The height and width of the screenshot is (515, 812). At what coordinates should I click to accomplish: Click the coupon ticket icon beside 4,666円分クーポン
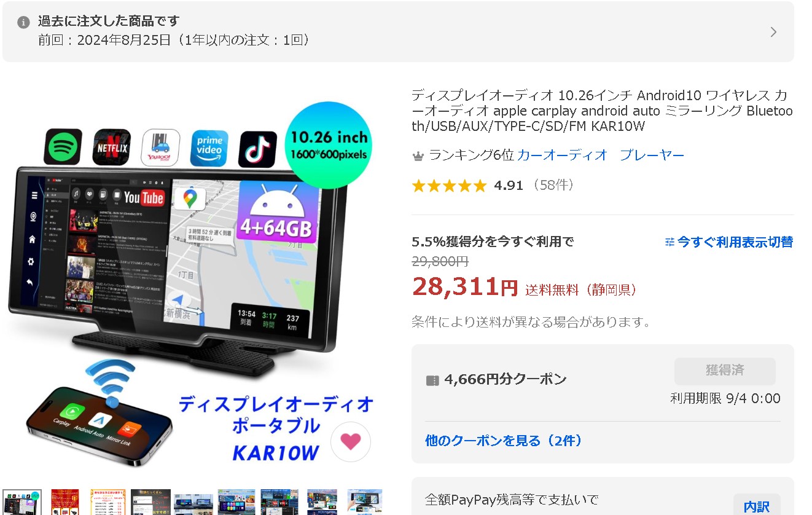(x=432, y=380)
